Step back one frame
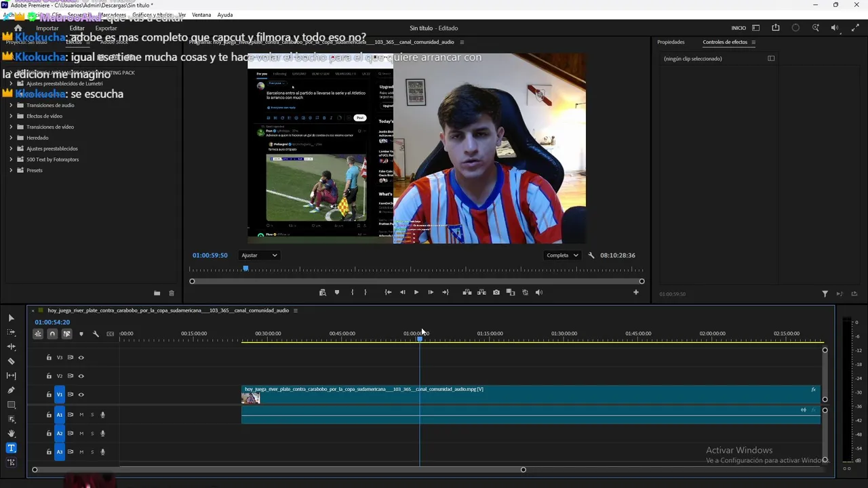 (402, 292)
